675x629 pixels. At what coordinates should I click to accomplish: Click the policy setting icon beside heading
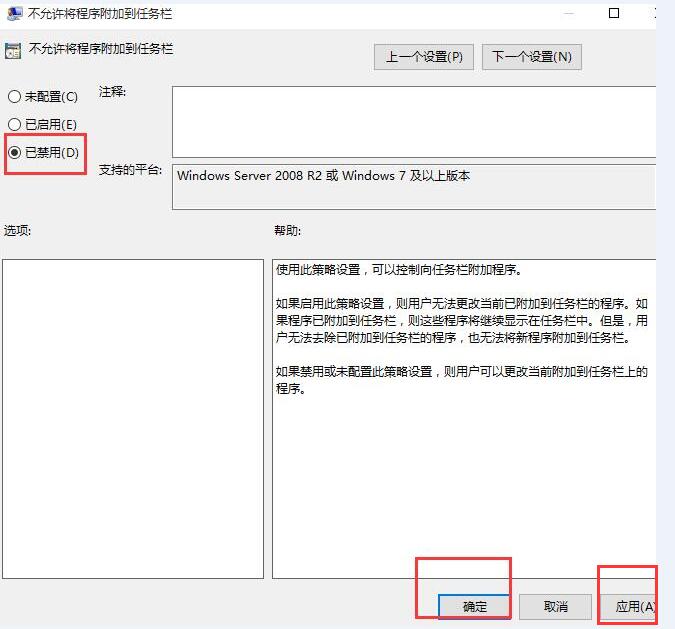coord(13,50)
